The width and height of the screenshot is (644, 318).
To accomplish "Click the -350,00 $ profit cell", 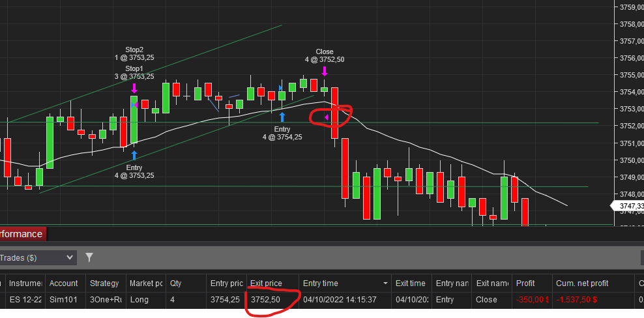I will (x=532, y=300).
